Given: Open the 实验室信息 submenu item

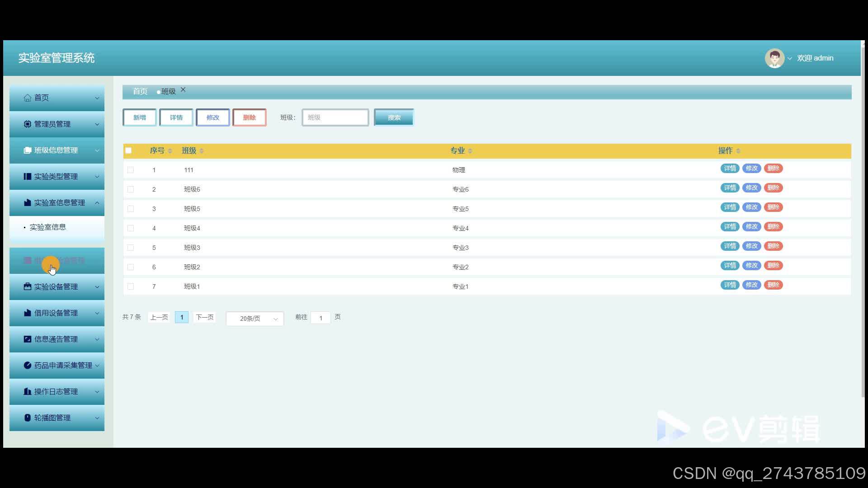Looking at the screenshot, I should (x=48, y=227).
